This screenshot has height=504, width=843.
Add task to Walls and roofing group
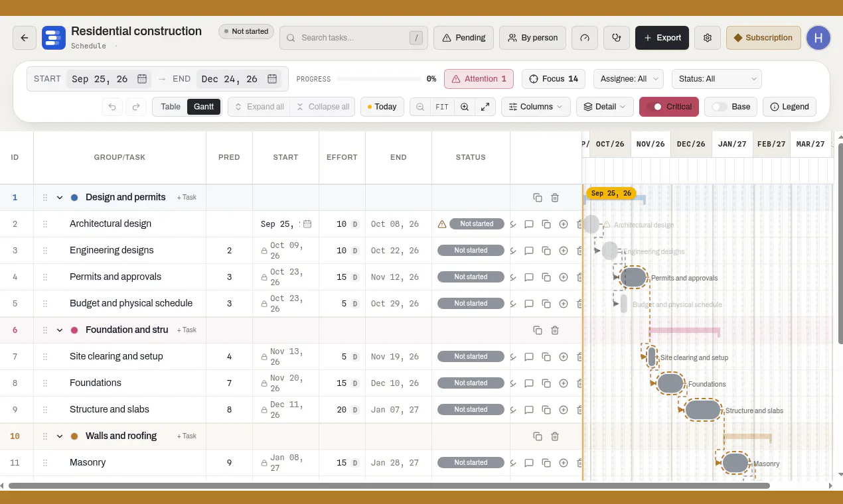187,436
